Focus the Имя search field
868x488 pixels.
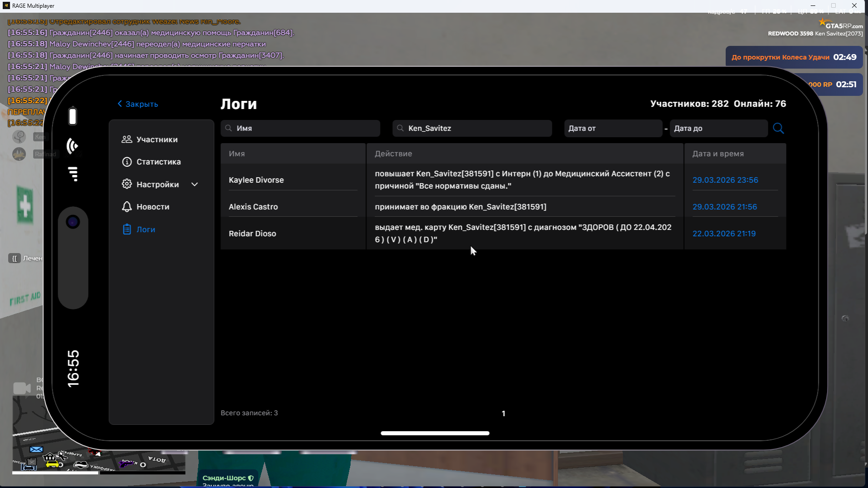click(x=300, y=128)
